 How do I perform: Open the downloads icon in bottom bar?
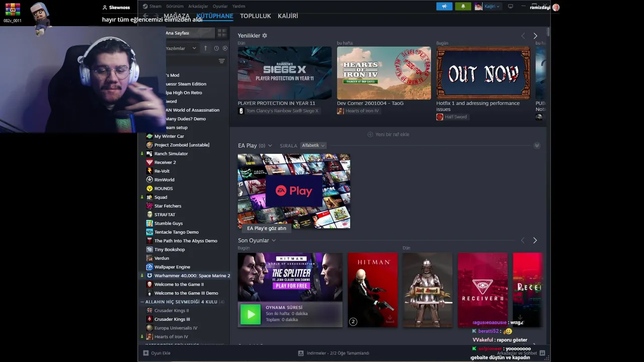coord(300,353)
